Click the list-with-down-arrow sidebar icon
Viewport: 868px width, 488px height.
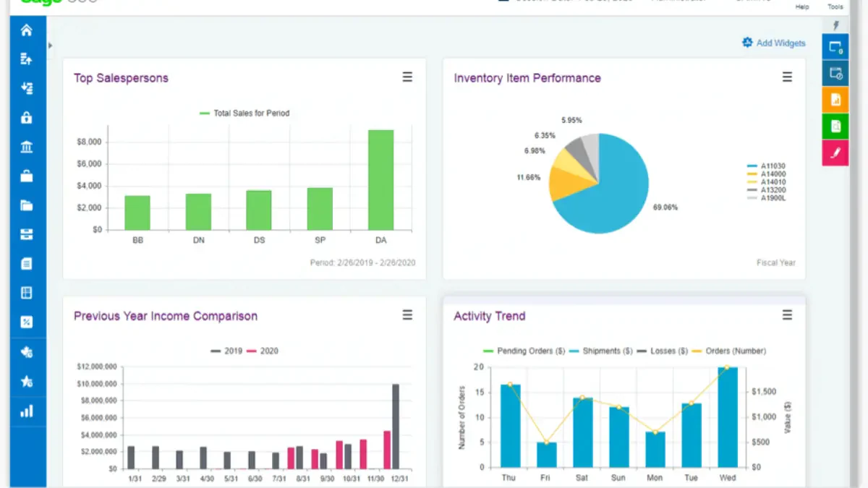(x=27, y=88)
